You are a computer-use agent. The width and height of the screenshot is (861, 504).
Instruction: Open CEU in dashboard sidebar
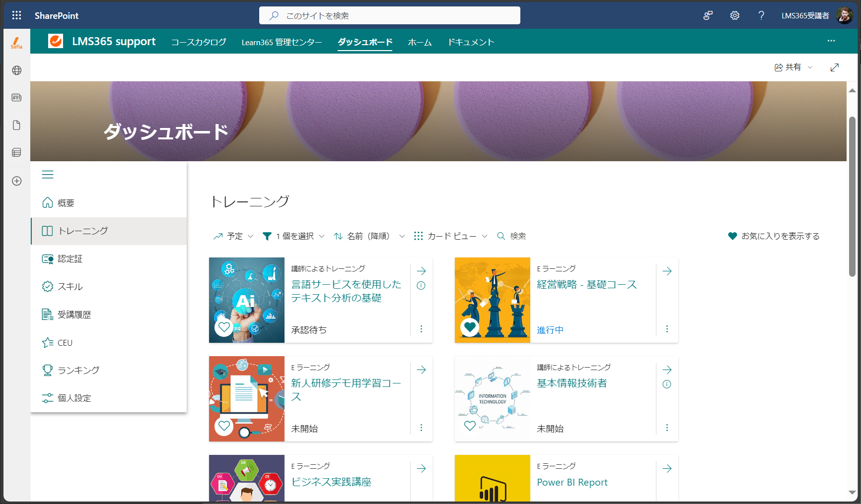tap(109, 343)
